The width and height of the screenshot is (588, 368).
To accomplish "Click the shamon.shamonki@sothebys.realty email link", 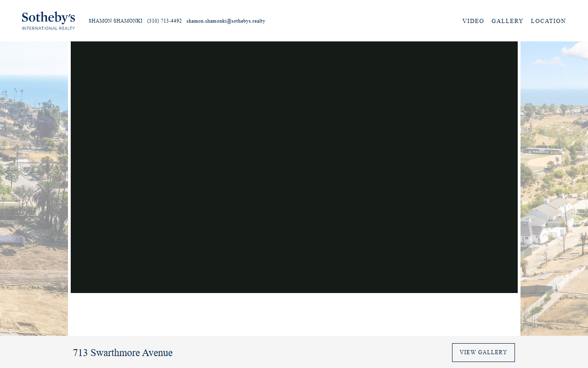I will (226, 21).
